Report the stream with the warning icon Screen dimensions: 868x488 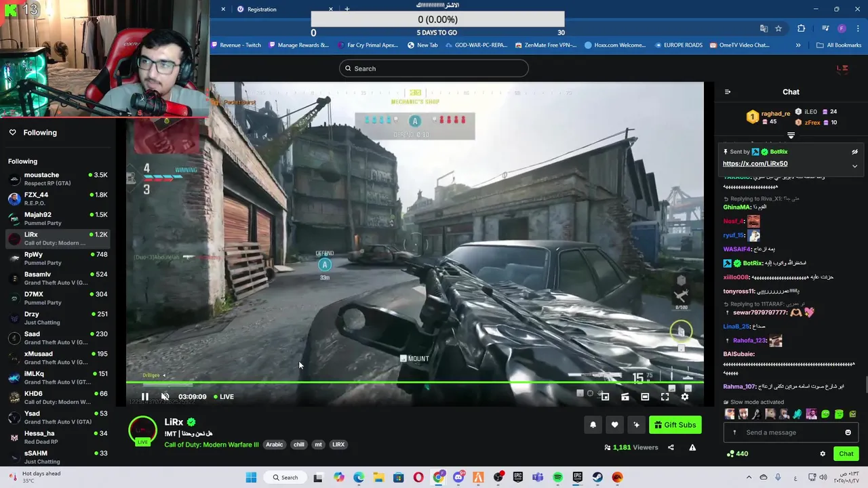coord(692,447)
